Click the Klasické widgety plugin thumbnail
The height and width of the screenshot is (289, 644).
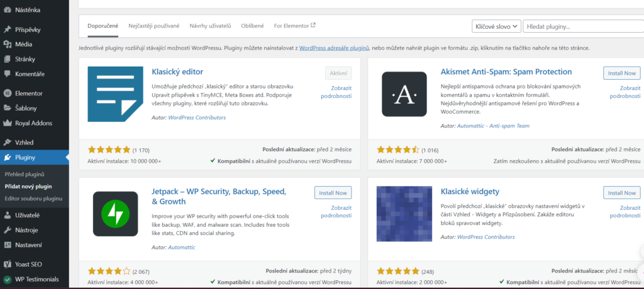[404, 214]
